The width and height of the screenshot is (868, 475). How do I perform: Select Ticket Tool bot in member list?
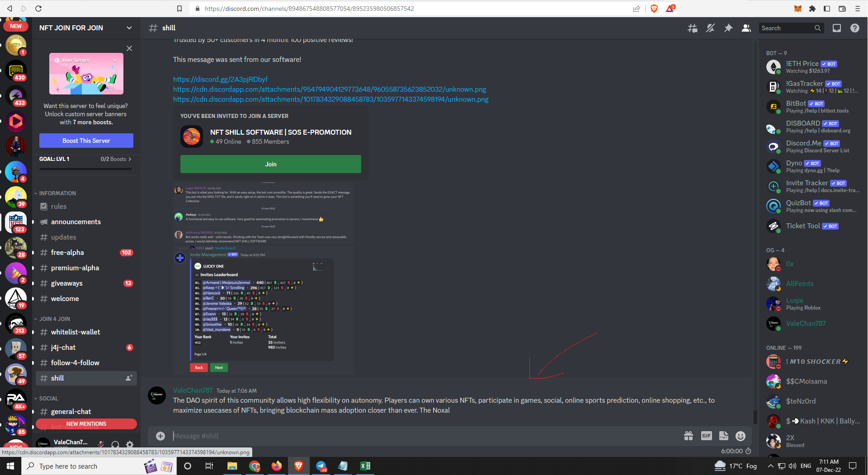813,226
